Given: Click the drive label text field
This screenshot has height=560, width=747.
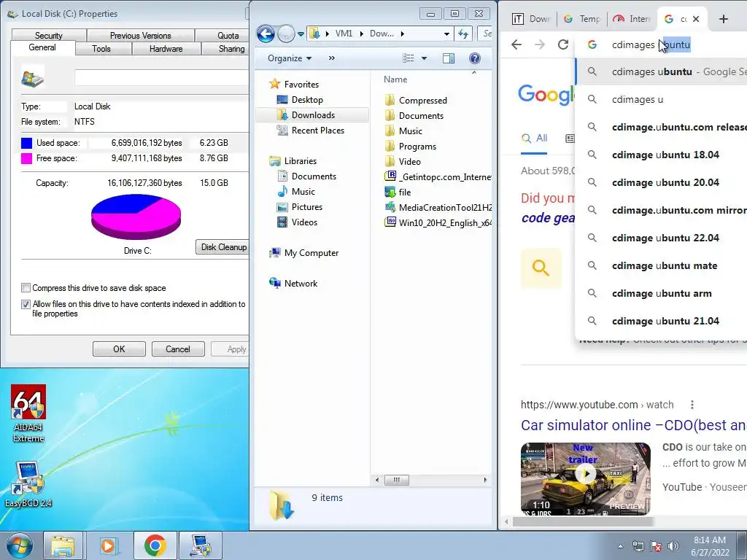Looking at the screenshot, I should coord(161,77).
